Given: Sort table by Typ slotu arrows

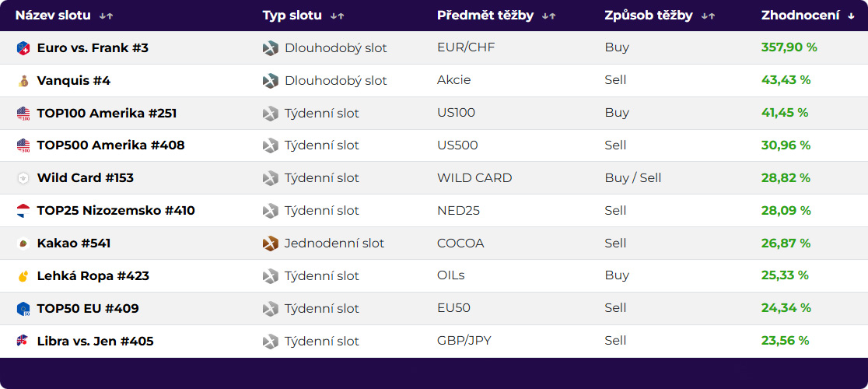Looking at the screenshot, I should coord(337,16).
